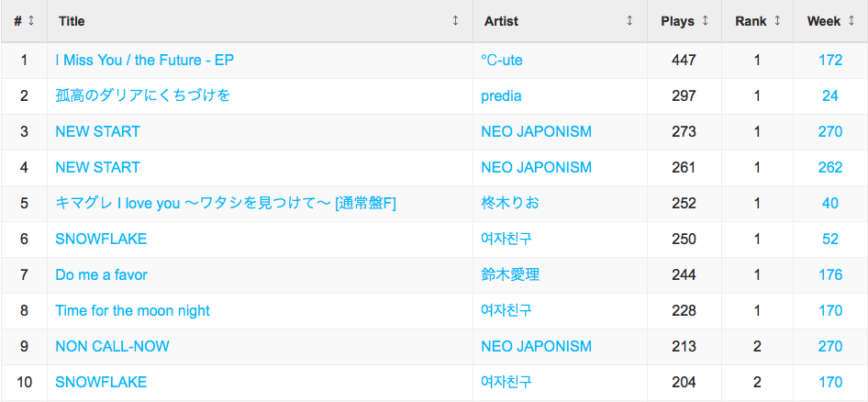868x402 pixels.
Task: Open week 24 link for predia row
Action: click(830, 95)
